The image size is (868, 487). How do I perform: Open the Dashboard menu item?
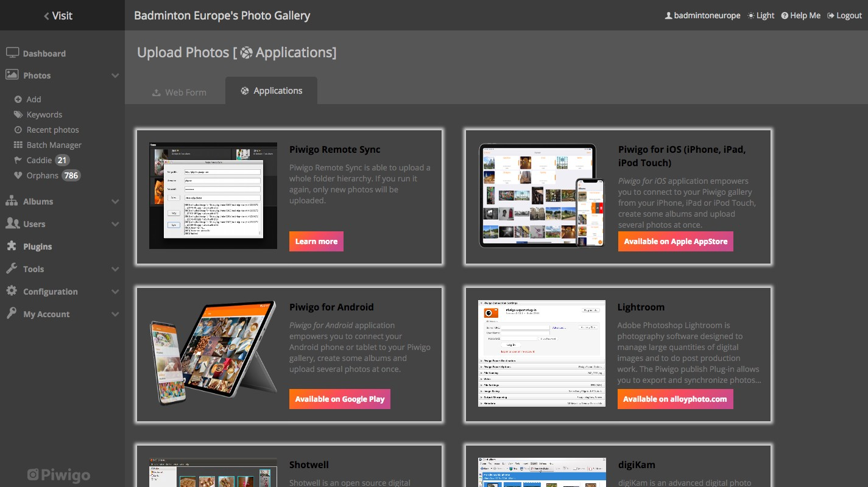pos(44,54)
